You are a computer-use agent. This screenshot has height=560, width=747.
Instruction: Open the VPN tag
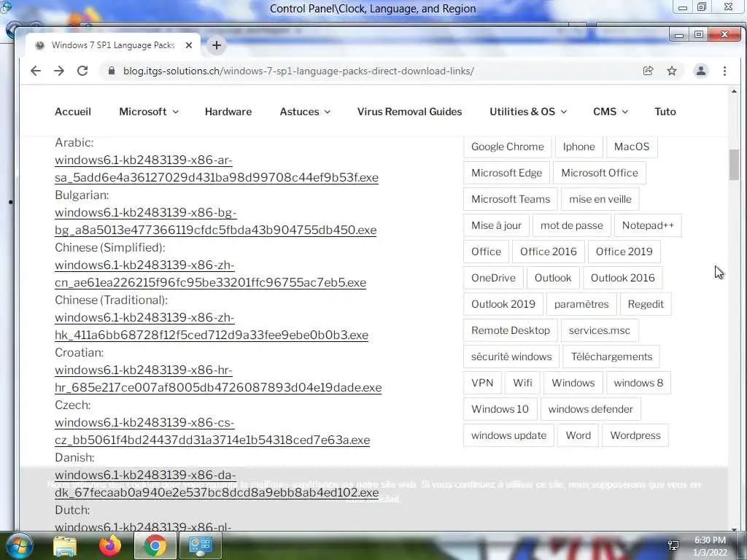pos(482,383)
